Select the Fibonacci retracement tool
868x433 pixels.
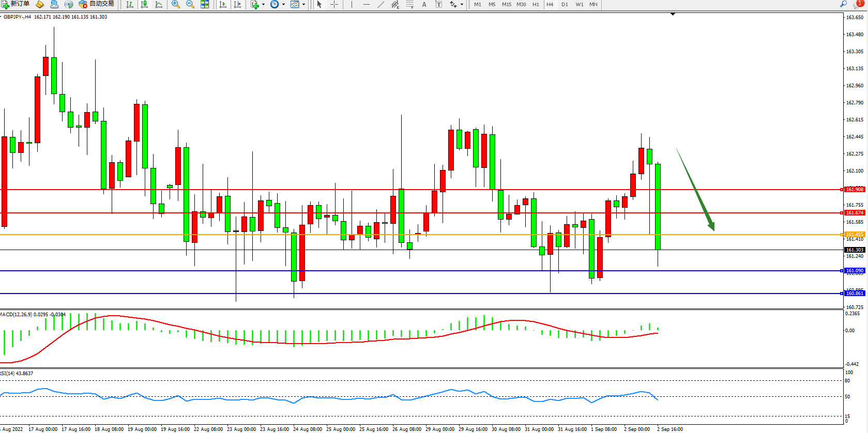pyautogui.click(x=409, y=4)
